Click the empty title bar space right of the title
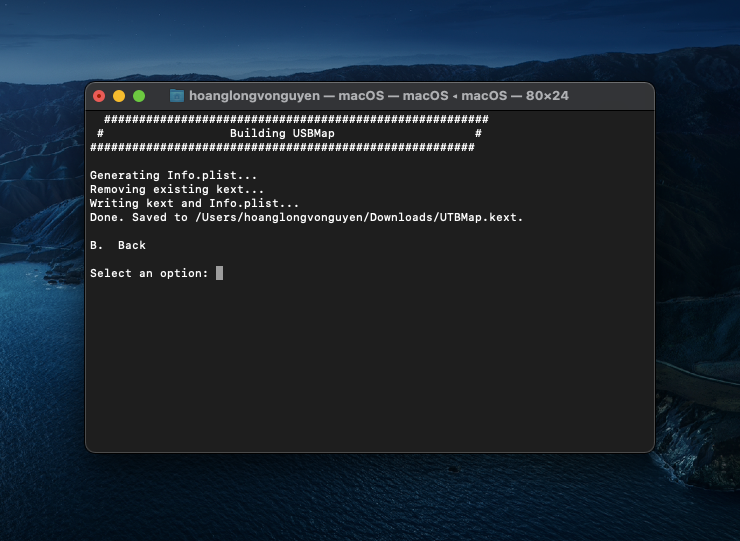 click(612, 96)
